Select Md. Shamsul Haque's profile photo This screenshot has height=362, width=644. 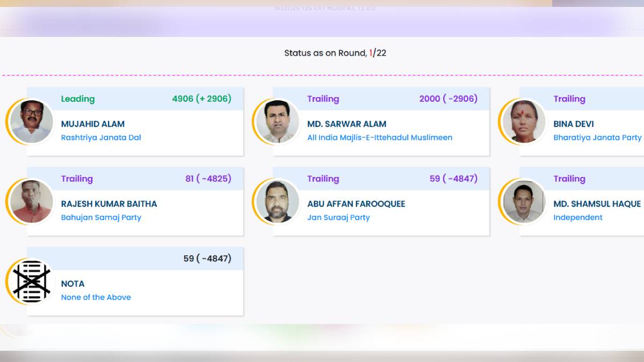524,202
